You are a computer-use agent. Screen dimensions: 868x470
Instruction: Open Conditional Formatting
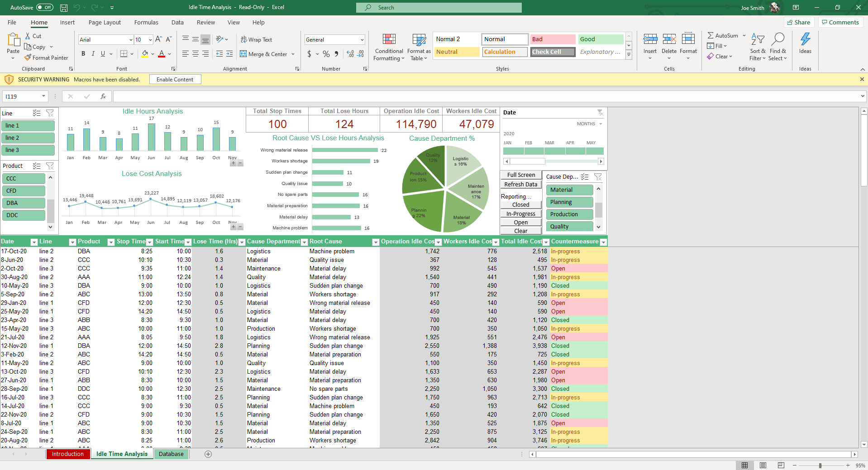click(x=389, y=47)
